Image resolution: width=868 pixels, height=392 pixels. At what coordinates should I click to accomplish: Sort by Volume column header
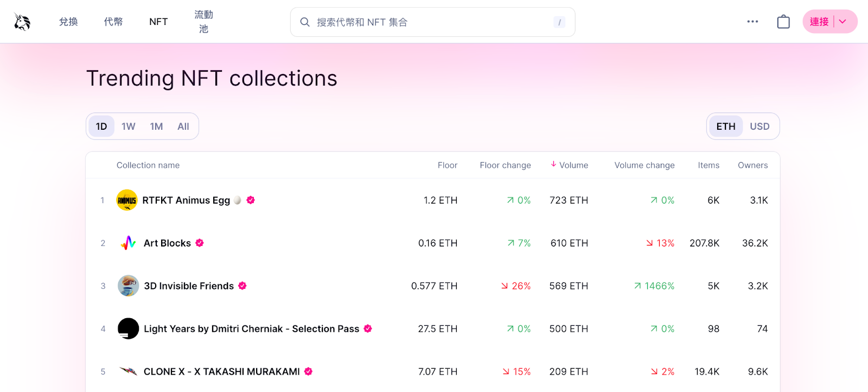[573, 165]
